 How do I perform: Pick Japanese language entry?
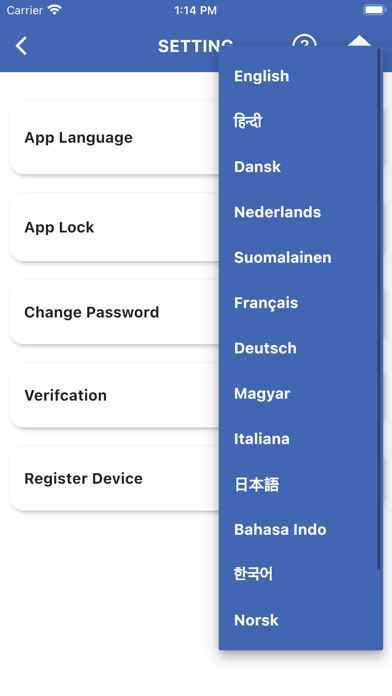(x=257, y=484)
